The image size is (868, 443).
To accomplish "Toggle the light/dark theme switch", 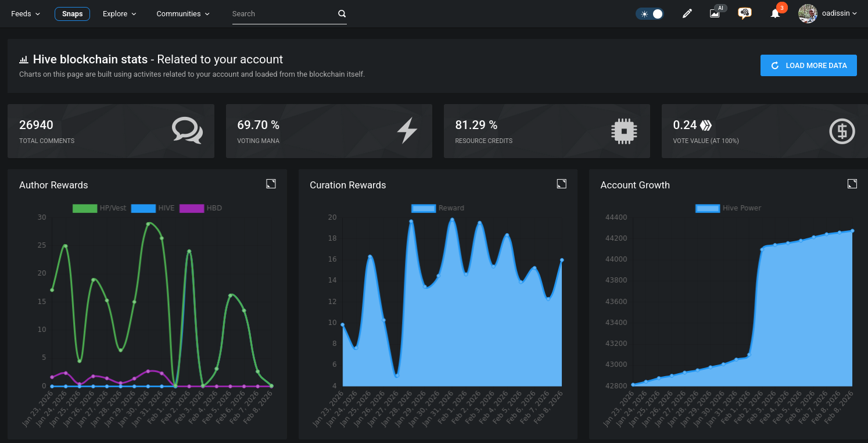I will click(x=650, y=14).
